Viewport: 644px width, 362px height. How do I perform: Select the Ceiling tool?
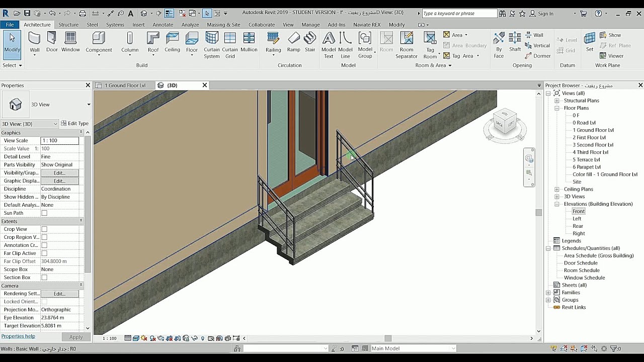(172, 42)
